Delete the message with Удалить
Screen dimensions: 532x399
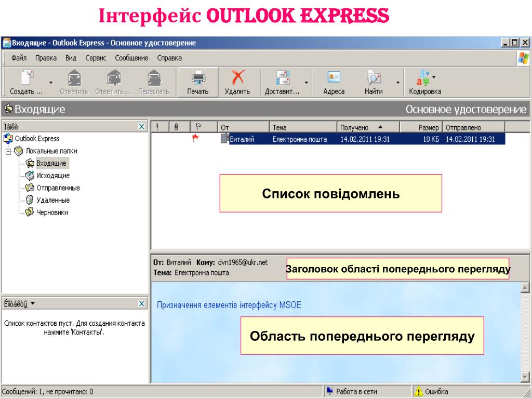[x=237, y=83]
